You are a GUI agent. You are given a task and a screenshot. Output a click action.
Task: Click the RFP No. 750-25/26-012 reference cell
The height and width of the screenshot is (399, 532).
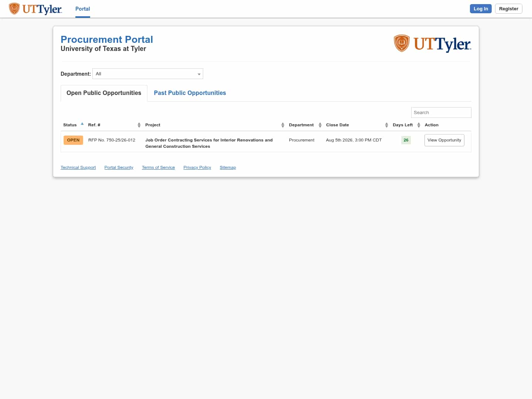(112, 140)
